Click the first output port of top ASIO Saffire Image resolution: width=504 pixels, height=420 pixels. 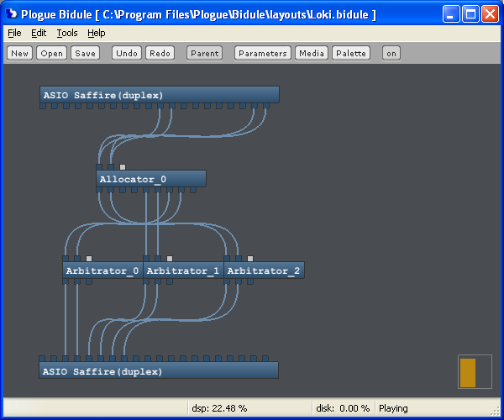pyautogui.click(x=43, y=106)
